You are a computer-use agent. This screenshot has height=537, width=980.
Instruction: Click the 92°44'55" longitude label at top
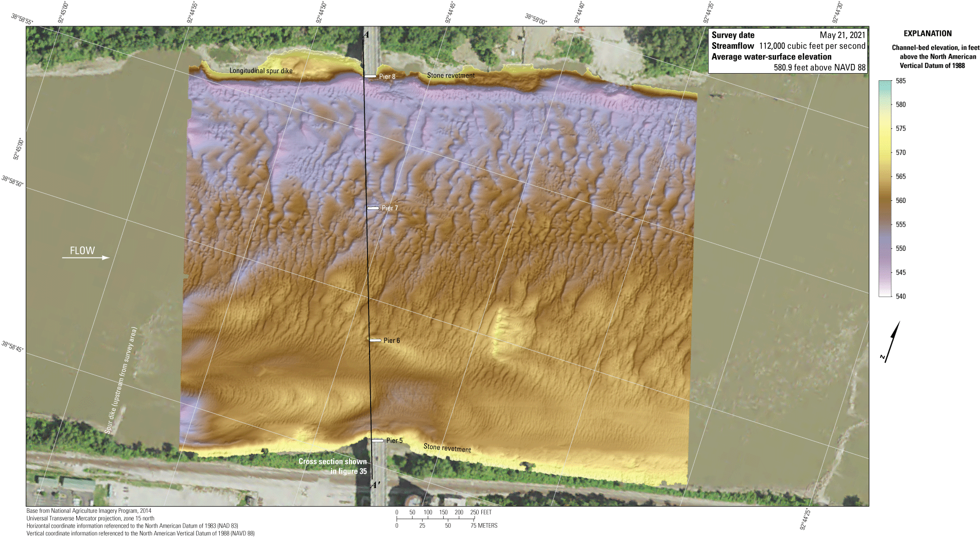click(x=192, y=12)
